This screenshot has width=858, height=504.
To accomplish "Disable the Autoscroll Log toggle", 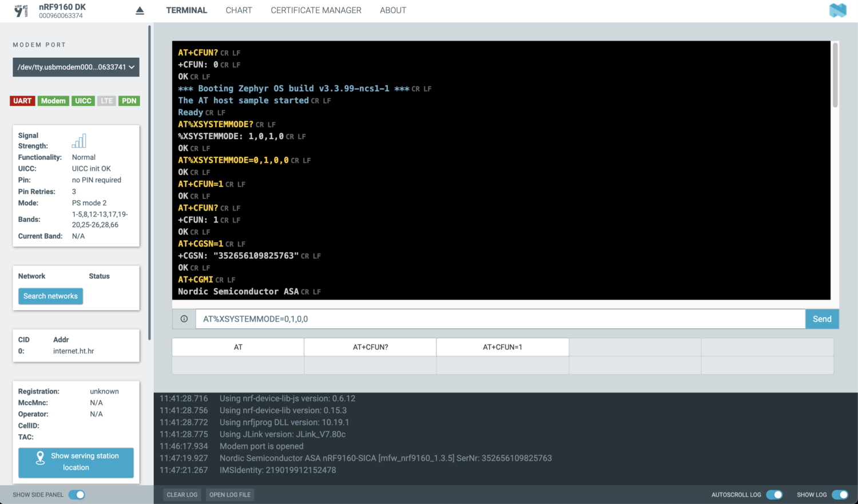I will pyautogui.click(x=774, y=495).
